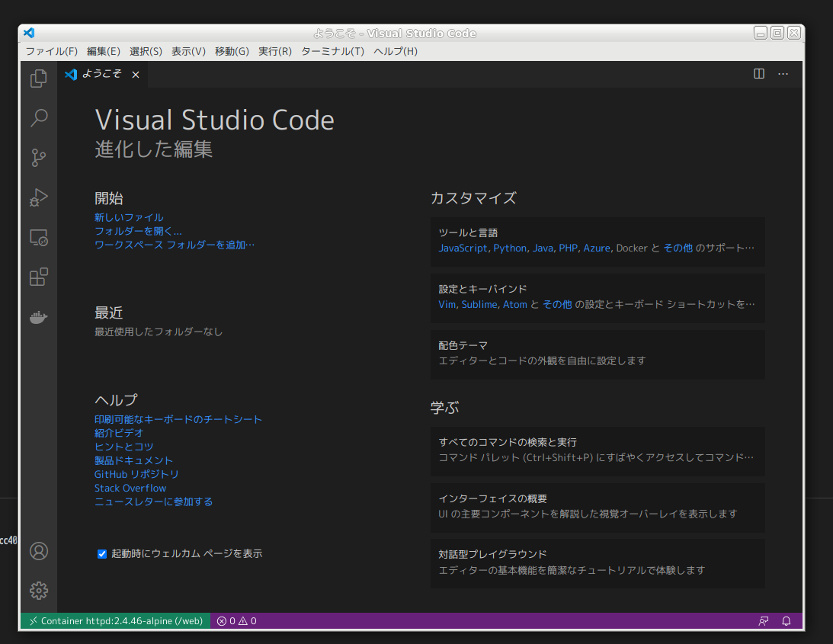Open the 製品ドキュメント link
The width and height of the screenshot is (833, 644).
click(x=133, y=460)
